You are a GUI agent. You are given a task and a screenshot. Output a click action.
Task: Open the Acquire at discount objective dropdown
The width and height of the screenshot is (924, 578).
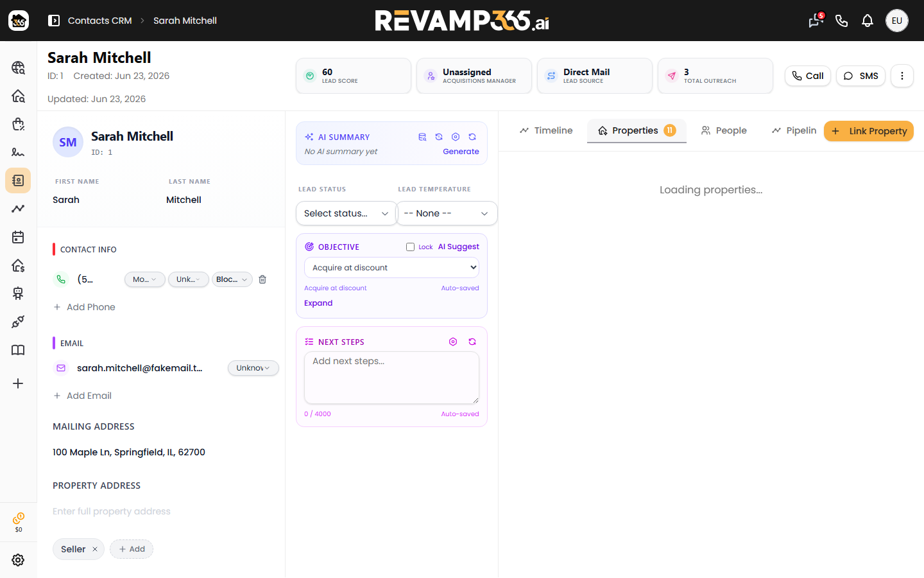tap(391, 268)
